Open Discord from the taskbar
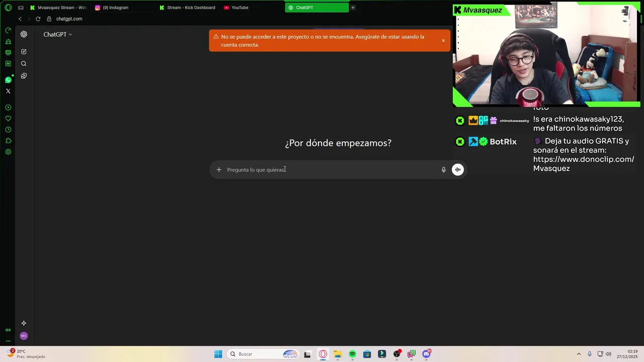 tap(427, 354)
